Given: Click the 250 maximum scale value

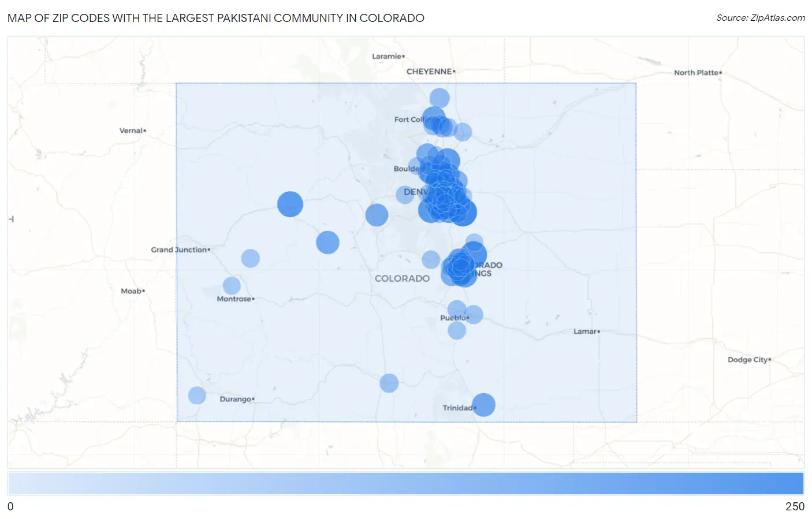Looking at the screenshot, I should 795,506.
